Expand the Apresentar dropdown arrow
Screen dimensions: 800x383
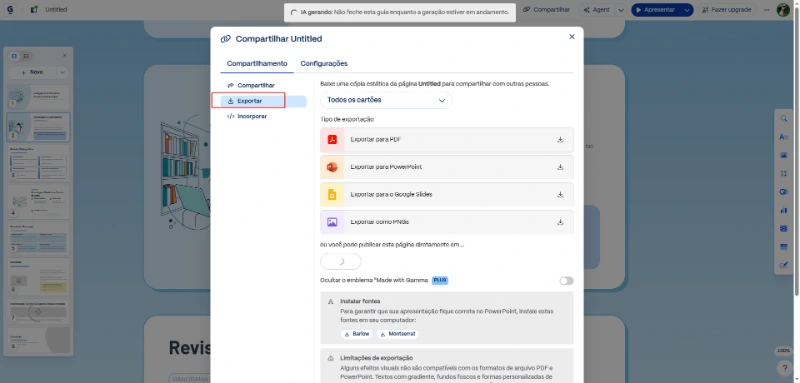click(688, 10)
